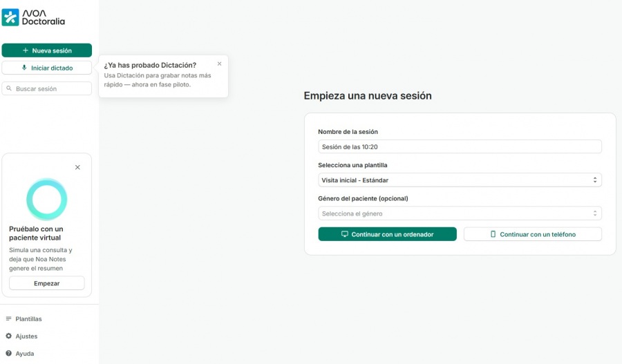Viewport: 622px width, 364px height.
Task: Click the Noa Doctoralia logo
Action: [x=33, y=17]
